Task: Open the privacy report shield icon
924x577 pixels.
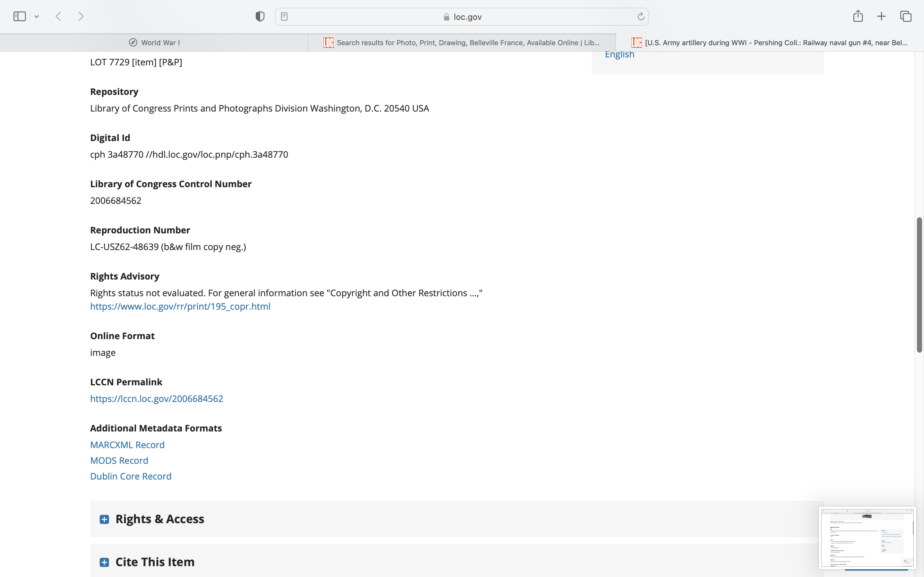Action: pos(260,16)
